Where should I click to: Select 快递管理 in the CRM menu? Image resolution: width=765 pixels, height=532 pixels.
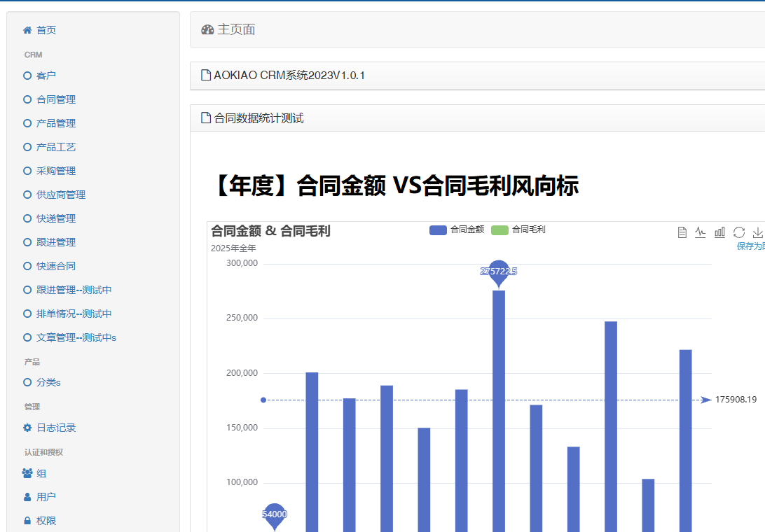[49, 219]
